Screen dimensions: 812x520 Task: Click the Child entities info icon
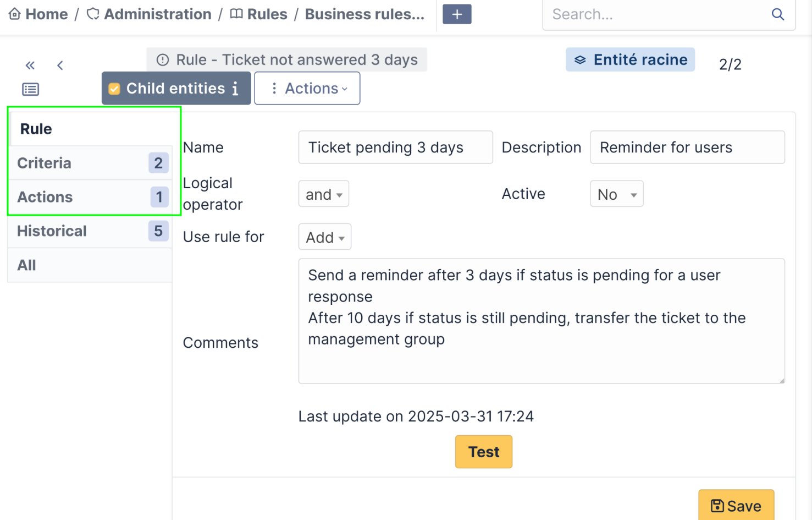point(235,89)
